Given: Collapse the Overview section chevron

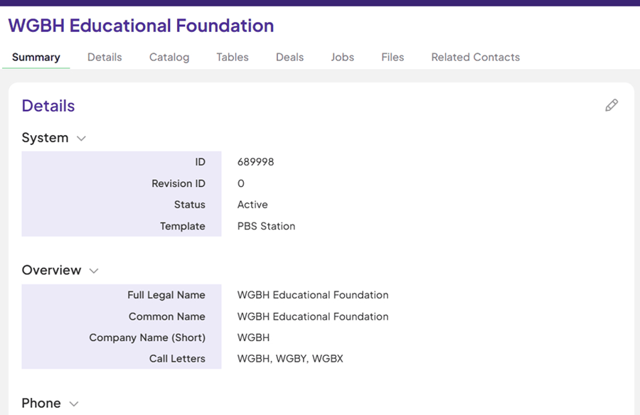Looking at the screenshot, I should point(94,271).
